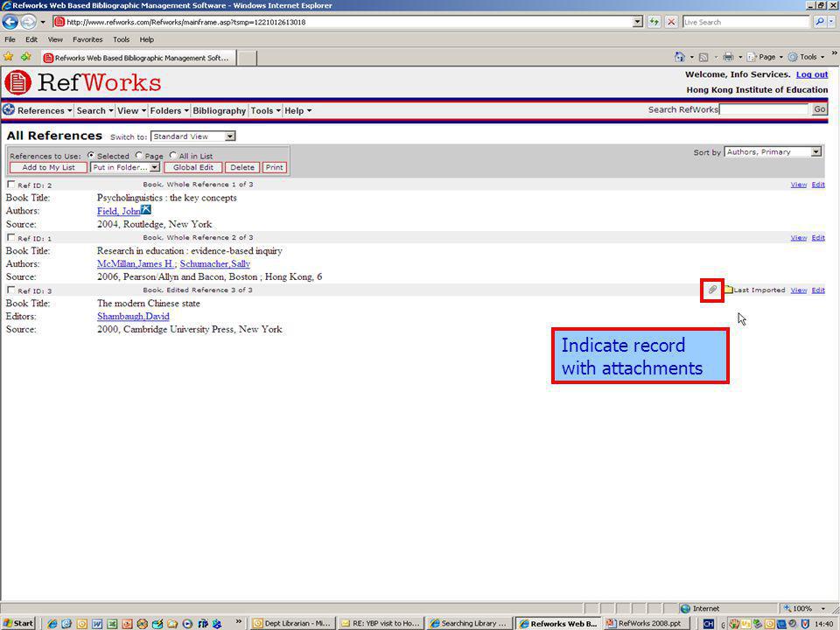
Task: Open the Favorites Center star icon
Action: click(8, 57)
